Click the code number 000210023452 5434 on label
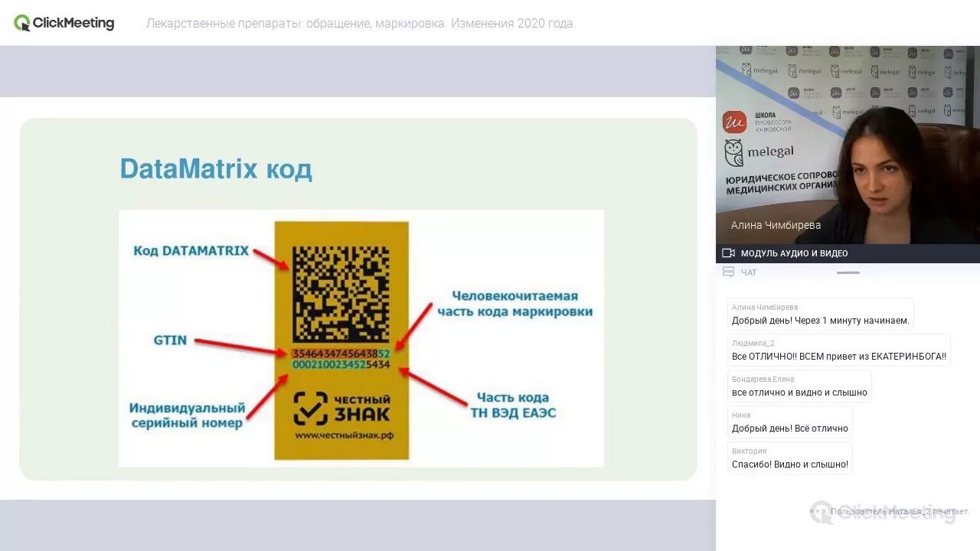980x551 pixels. coord(341,365)
